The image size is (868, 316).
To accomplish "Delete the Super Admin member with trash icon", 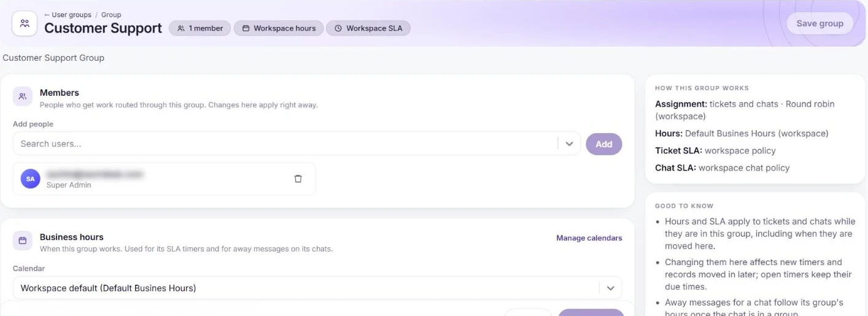I will pos(298,179).
